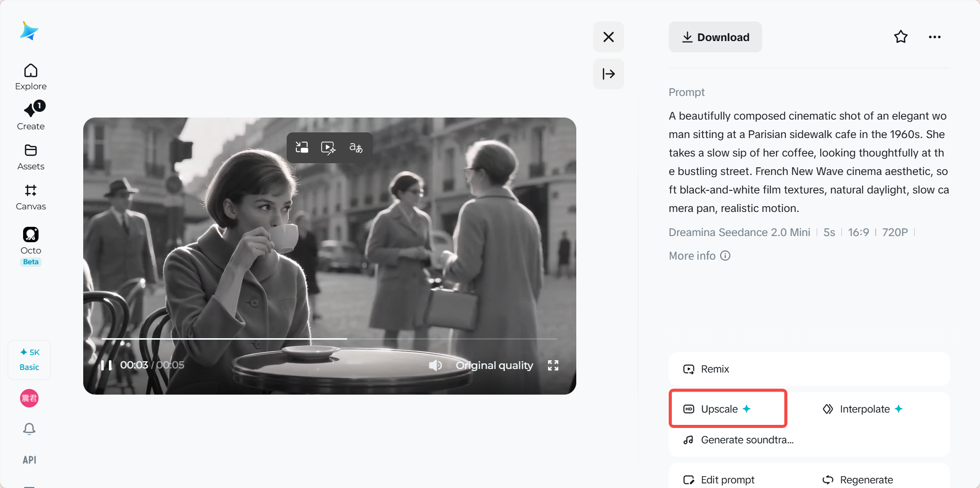Image resolution: width=980 pixels, height=488 pixels.
Task: Go to Assets in sidebar
Action: (x=31, y=157)
